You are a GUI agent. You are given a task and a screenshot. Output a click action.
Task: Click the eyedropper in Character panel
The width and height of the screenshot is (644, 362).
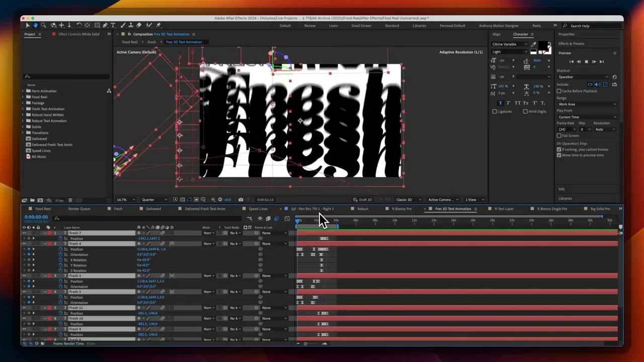pyautogui.click(x=533, y=44)
